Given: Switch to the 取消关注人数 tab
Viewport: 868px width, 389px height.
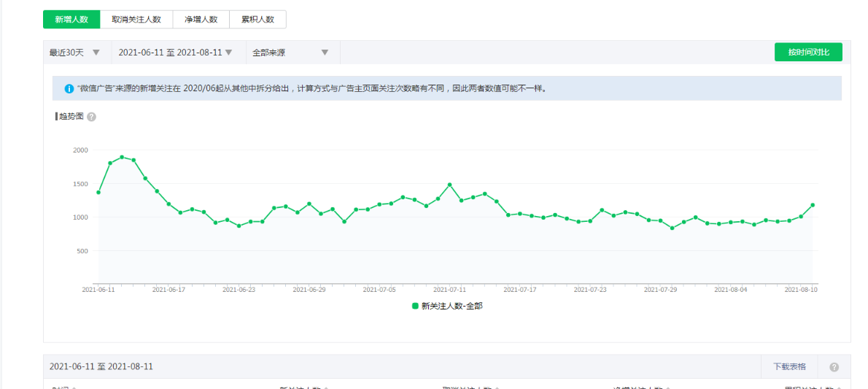Looking at the screenshot, I should point(136,20).
